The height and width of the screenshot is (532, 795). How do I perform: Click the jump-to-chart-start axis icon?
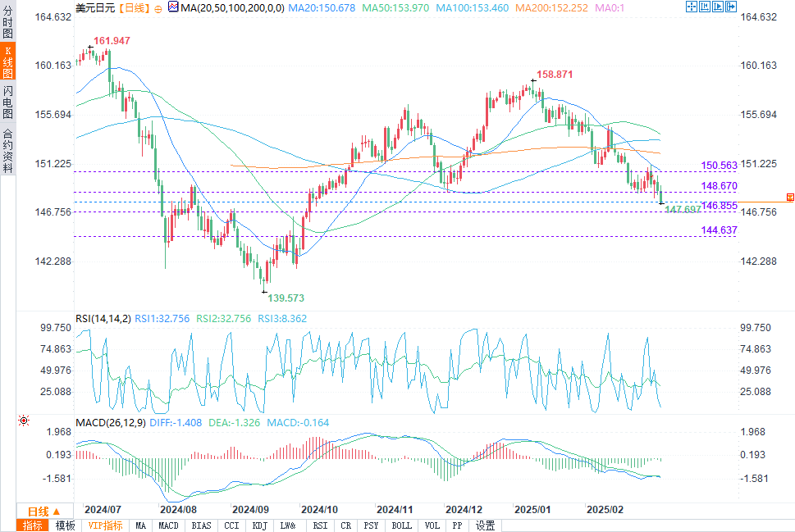705,7
